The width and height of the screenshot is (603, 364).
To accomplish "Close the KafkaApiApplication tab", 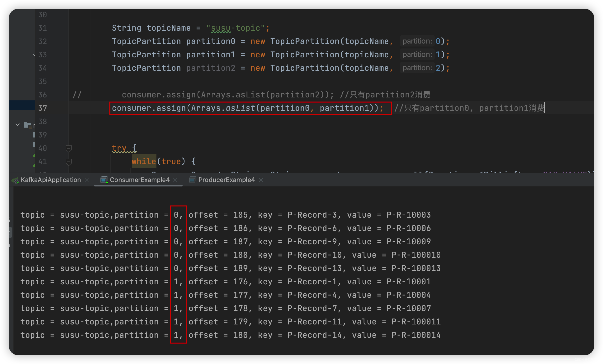I will [x=87, y=180].
